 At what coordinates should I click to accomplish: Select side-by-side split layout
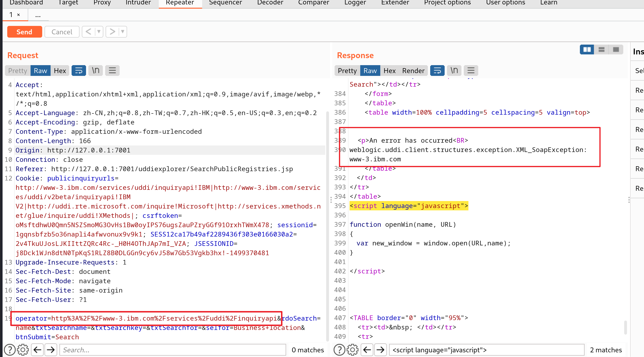coord(587,49)
